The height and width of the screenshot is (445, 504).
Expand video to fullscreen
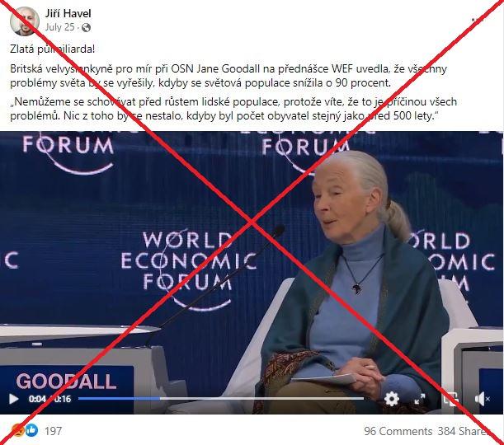(x=420, y=399)
